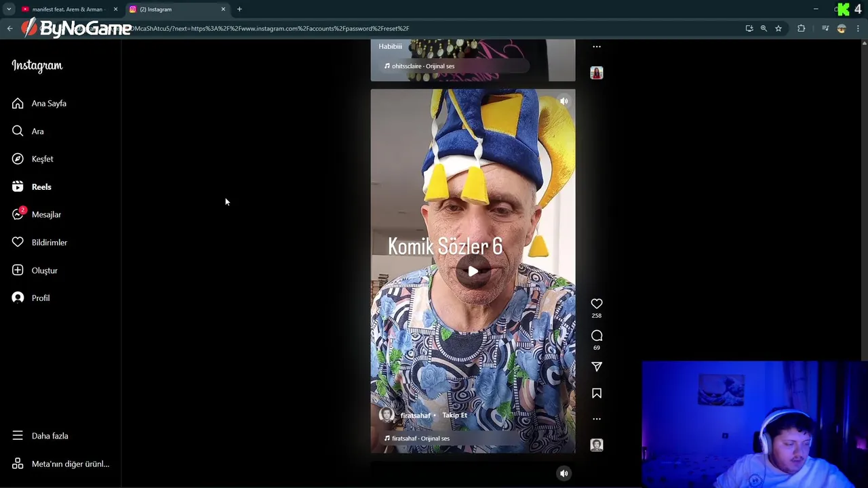Open firatsahaf username link
This screenshot has width=868, height=488.
click(416, 415)
